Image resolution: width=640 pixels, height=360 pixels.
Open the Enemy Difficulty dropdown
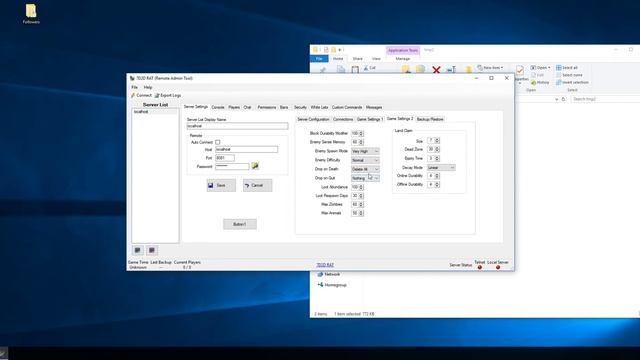pyautogui.click(x=365, y=160)
